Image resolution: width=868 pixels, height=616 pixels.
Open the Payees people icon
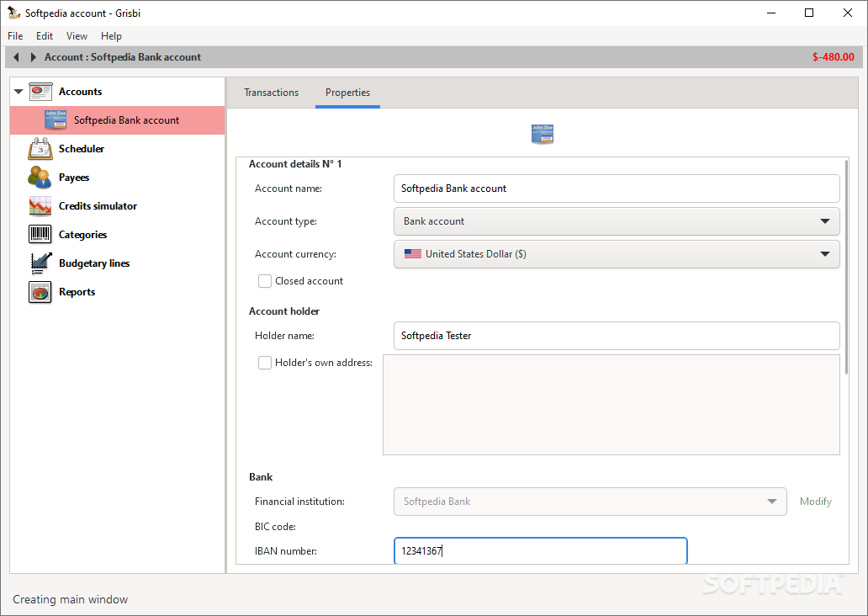pyautogui.click(x=40, y=178)
